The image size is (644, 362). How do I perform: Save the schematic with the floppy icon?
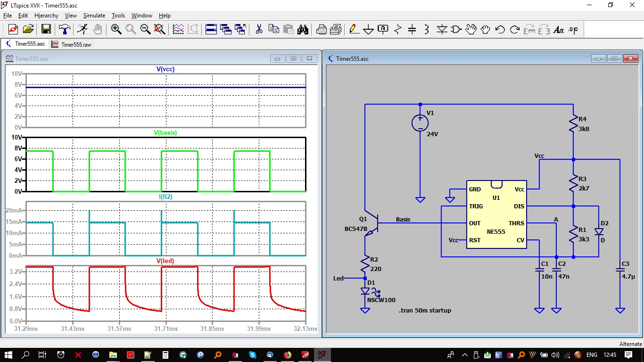click(x=46, y=29)
